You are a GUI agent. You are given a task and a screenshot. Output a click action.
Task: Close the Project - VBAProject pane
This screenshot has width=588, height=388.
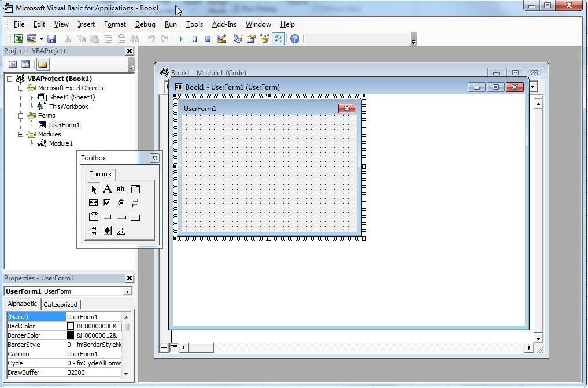tap(130, 51)
